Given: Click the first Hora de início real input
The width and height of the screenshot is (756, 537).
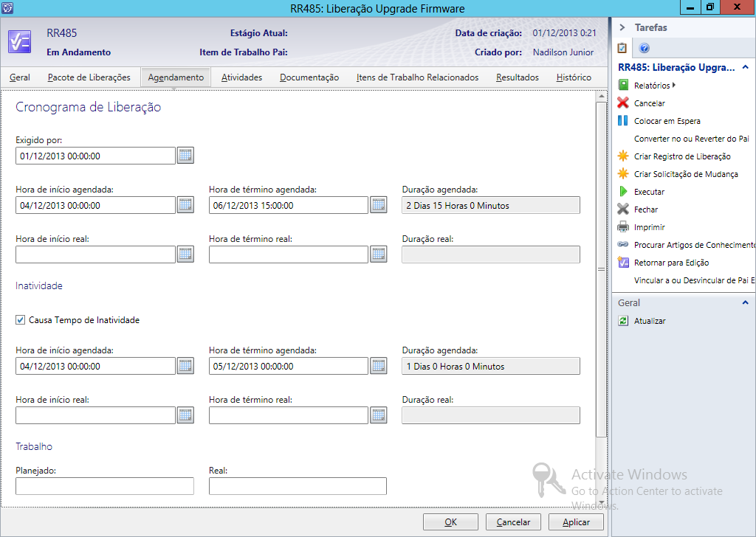Looking at the screenshot, I should pyautogui.click(x=95, y=254).
